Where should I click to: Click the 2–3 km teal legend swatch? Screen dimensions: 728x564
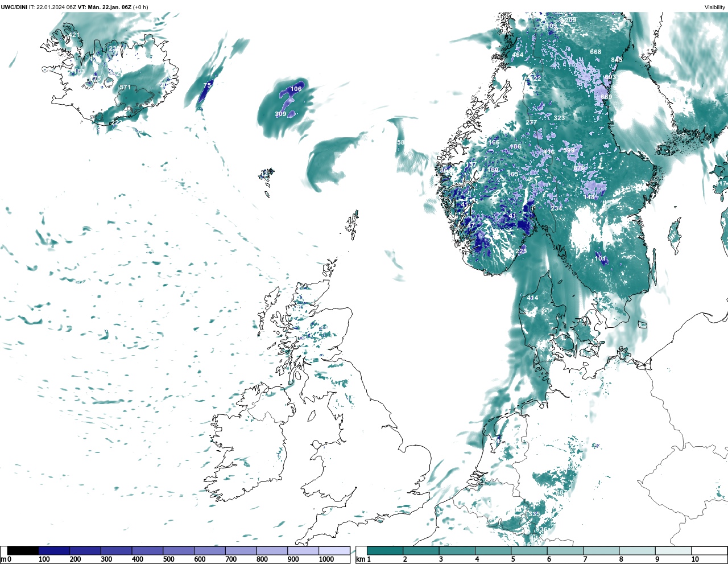pyautogui.click(x=421, y=551)
